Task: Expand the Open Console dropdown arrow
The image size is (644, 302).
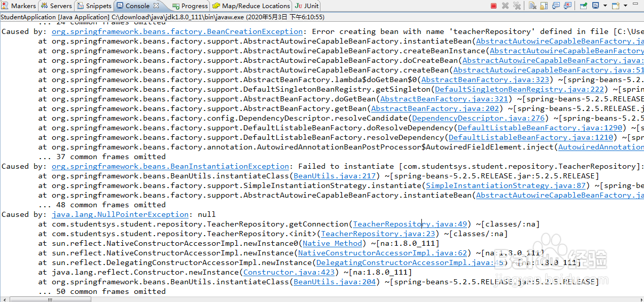Action: (625, 6)
